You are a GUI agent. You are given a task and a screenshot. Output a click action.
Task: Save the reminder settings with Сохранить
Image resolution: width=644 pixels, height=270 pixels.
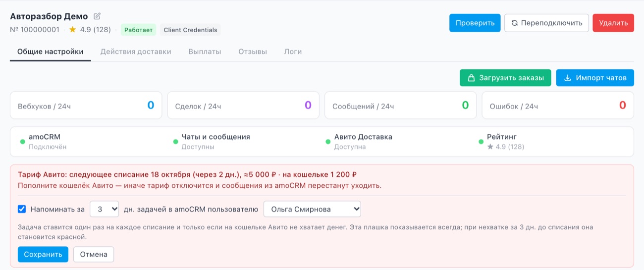click(x=43, y=254)
